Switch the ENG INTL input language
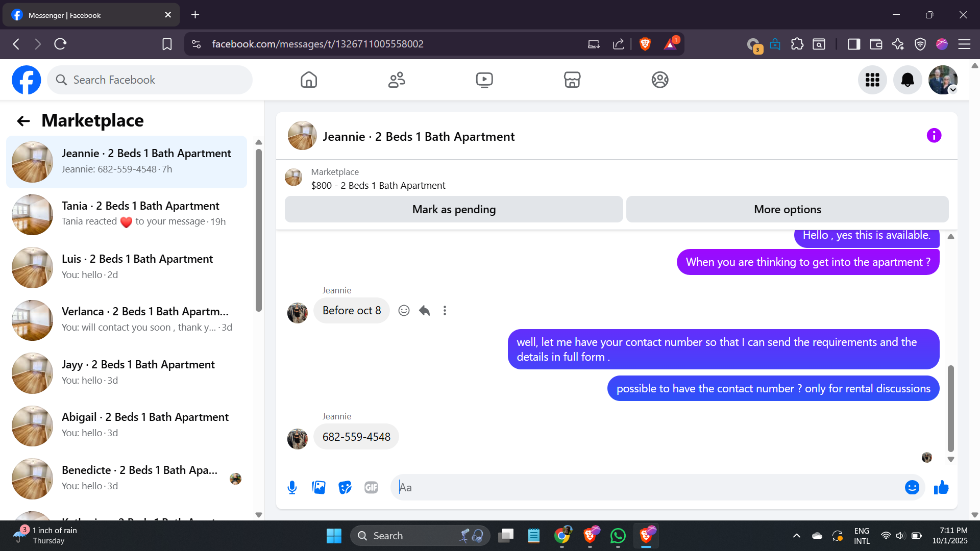Viewport: 980px width, 551px height. [x=862, y=536]
